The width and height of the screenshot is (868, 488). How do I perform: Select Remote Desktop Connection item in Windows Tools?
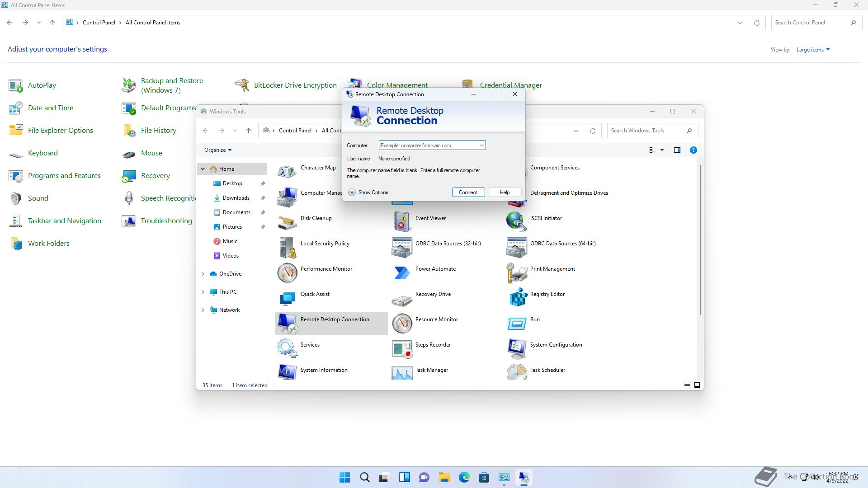[x=331, y=323]
